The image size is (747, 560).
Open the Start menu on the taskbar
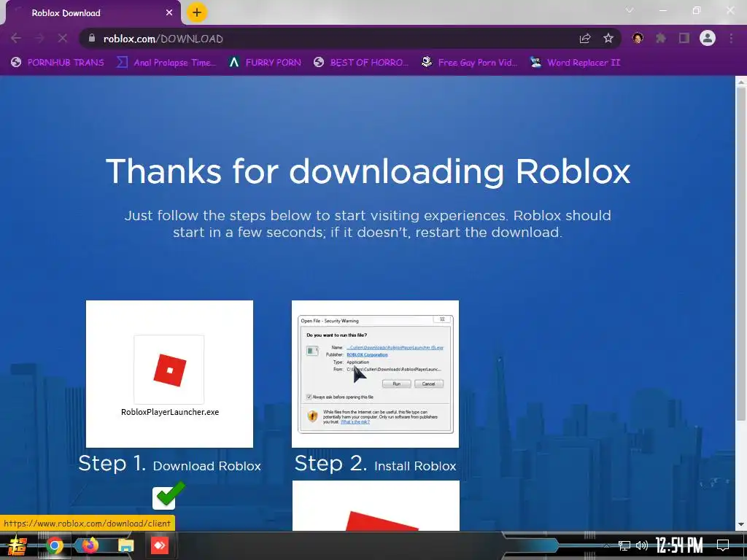(18, 545)
